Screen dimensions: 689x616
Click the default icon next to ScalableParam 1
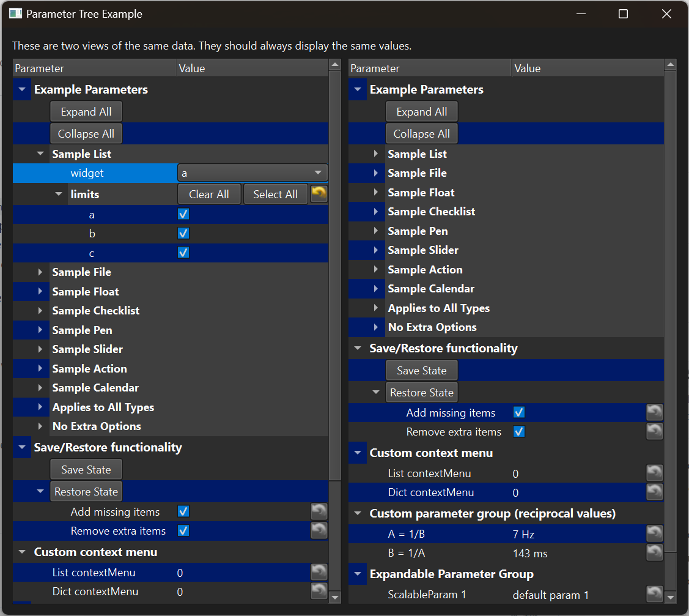[655, 594]
